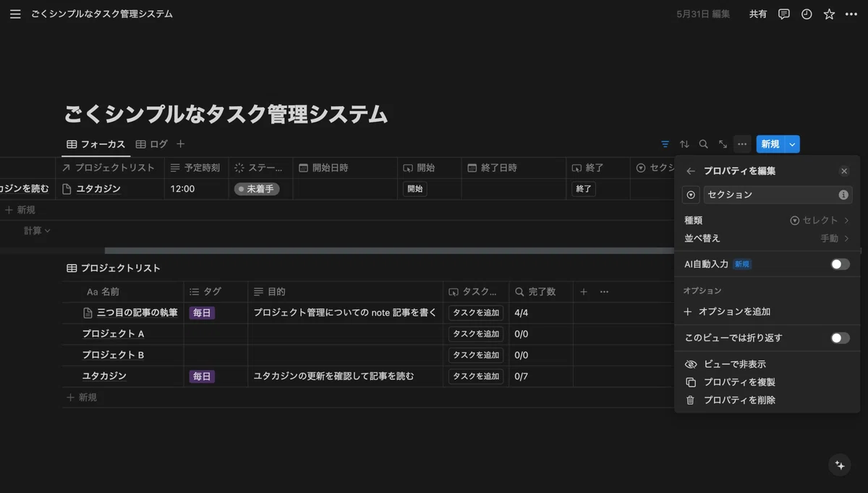Select プロパティを削除 menu entry
The width and height of the screenshot is (868, 493).
coord(767,400)
